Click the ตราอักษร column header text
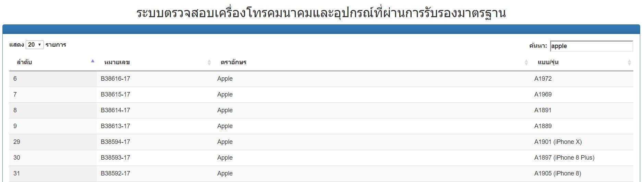 tap(233, 62)
